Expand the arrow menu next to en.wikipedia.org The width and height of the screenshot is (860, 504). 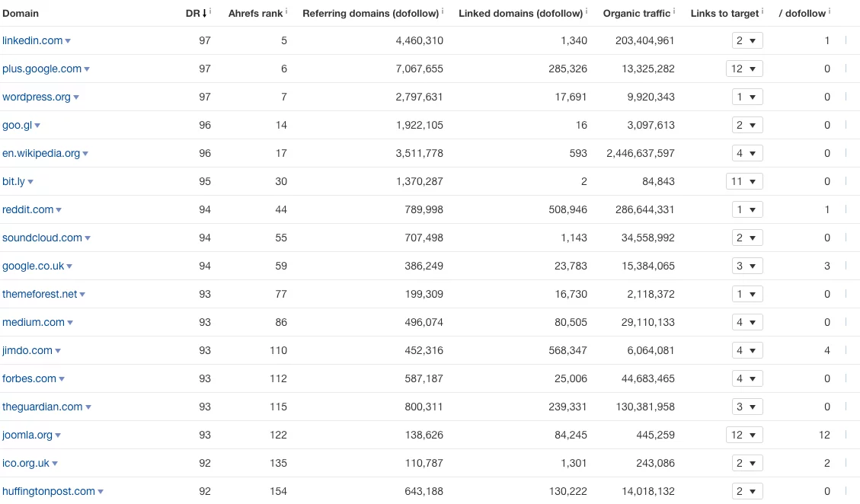coord(85,154)
